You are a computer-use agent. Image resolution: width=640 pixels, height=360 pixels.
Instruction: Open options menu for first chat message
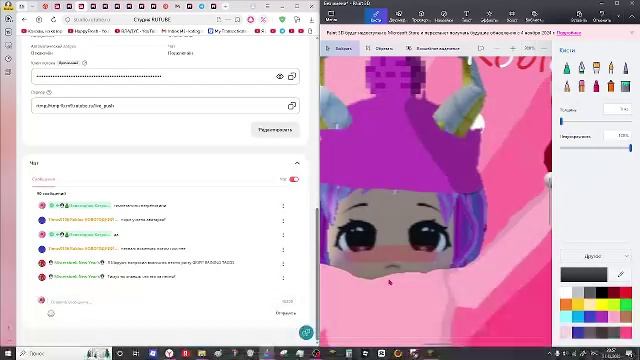(x=283, y=206)
